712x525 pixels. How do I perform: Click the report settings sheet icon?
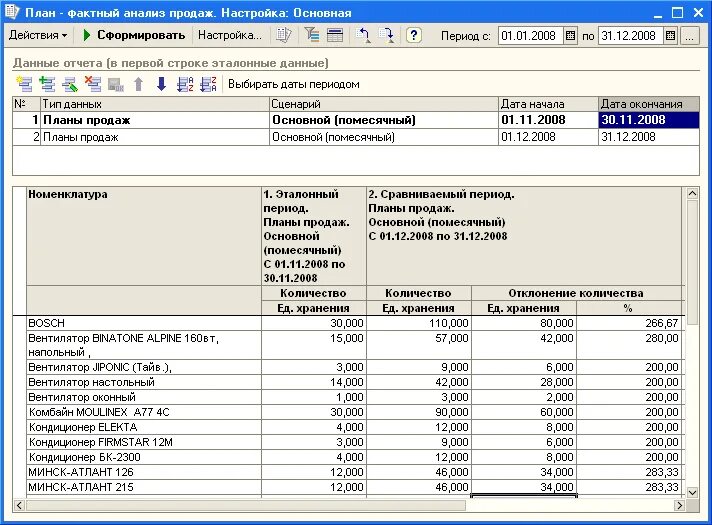284,35
